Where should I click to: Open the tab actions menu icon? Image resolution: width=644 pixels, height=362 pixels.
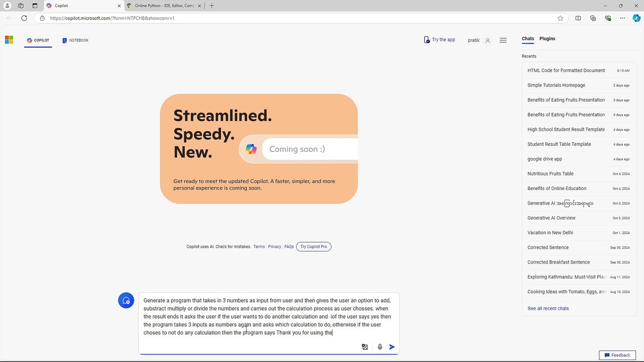pyautogui.click(x=35, y=6)
